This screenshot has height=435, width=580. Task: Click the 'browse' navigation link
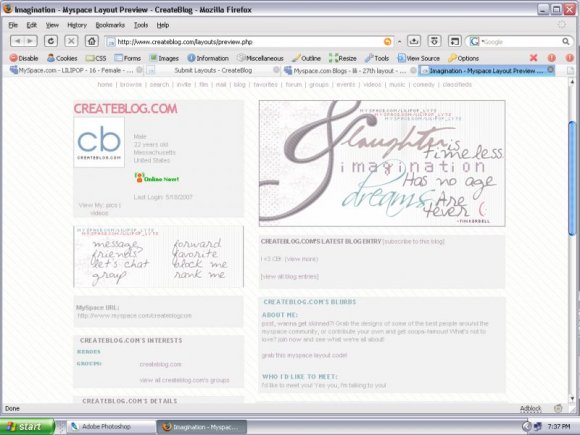pos(131,84)
